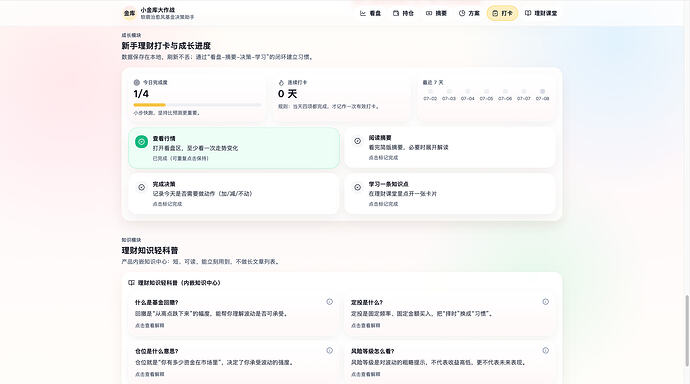Click the 今日完成度 progress bar

[197, 105]
